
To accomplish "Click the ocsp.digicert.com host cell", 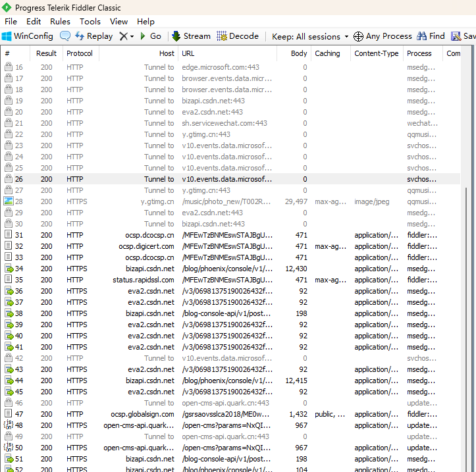I will click(x=146, y=246).
